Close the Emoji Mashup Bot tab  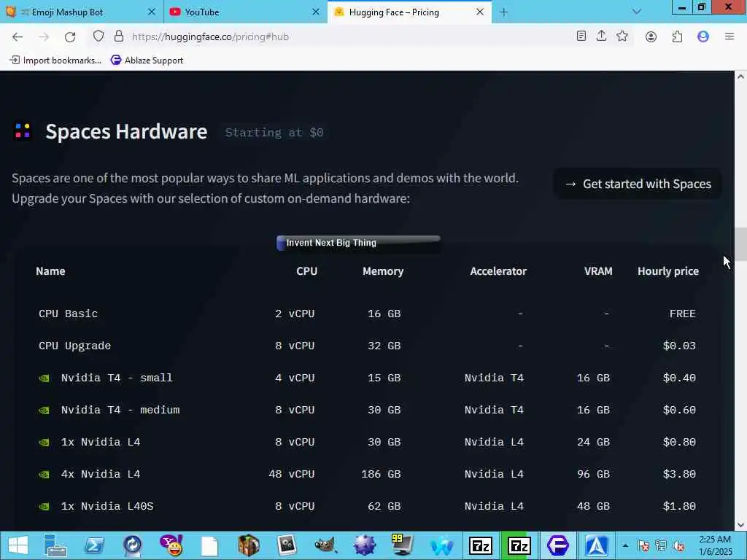pyautogui.click(x=152, y=12)
